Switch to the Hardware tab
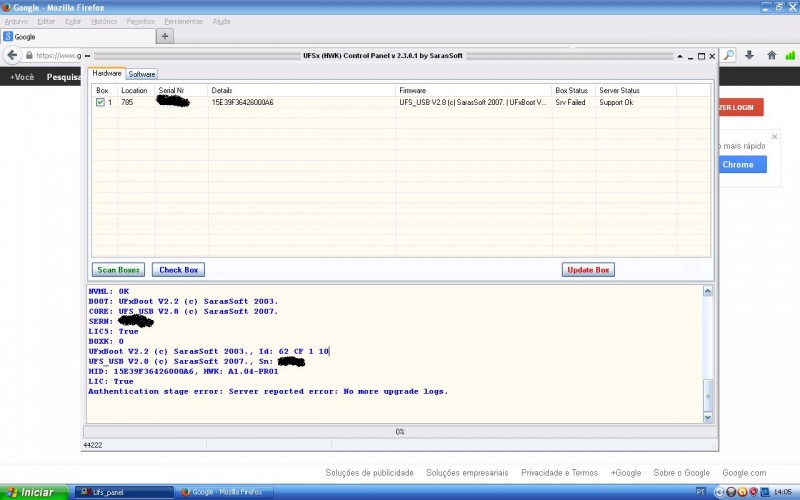Viewport: 800px width, 500px height. pyautogui.click(x=107, y=73)
